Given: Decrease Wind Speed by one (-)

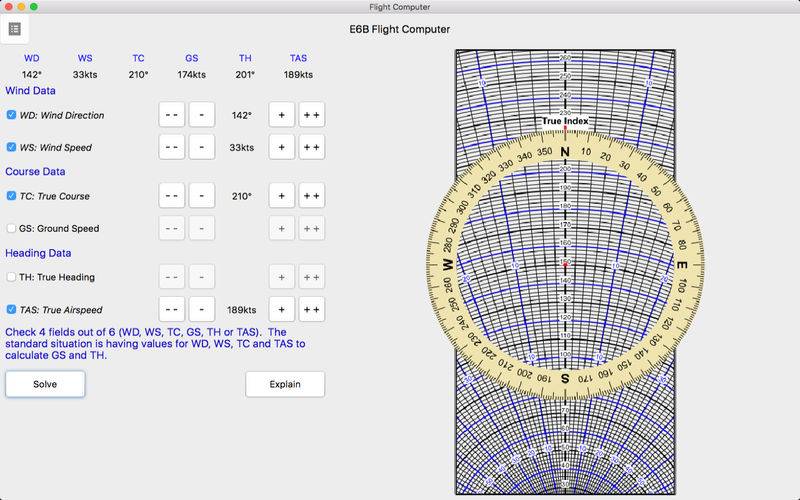Looking at the screenshot, I should pos(202,147).
